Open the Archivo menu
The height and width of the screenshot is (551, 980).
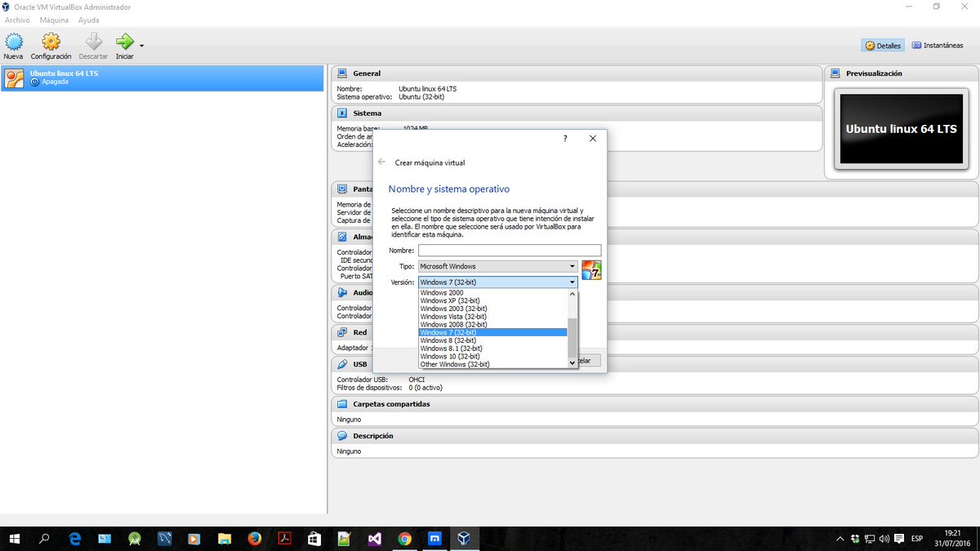(17, 20)
